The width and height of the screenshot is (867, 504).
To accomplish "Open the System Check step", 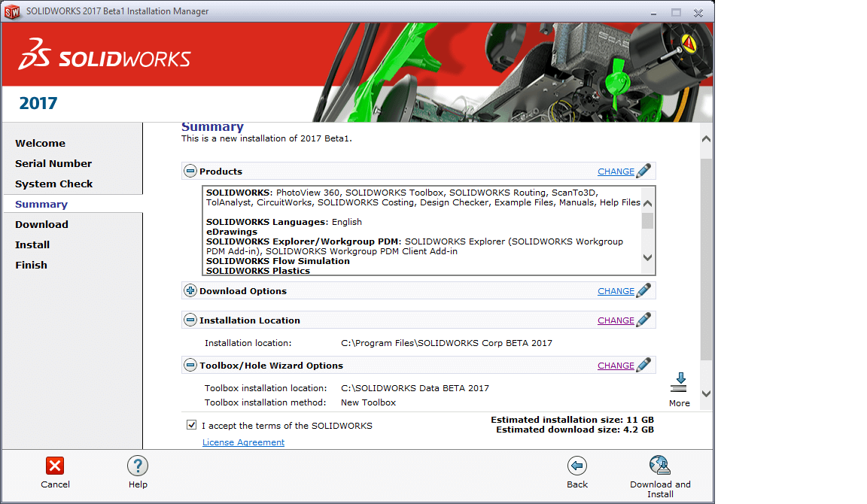I will [x=53, y=184].
